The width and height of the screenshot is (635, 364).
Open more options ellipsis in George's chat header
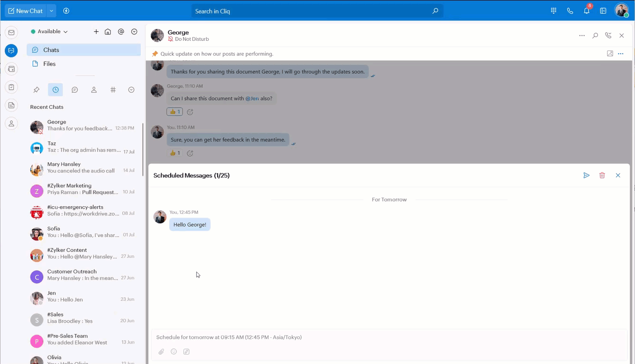click(x=582, y=36)
